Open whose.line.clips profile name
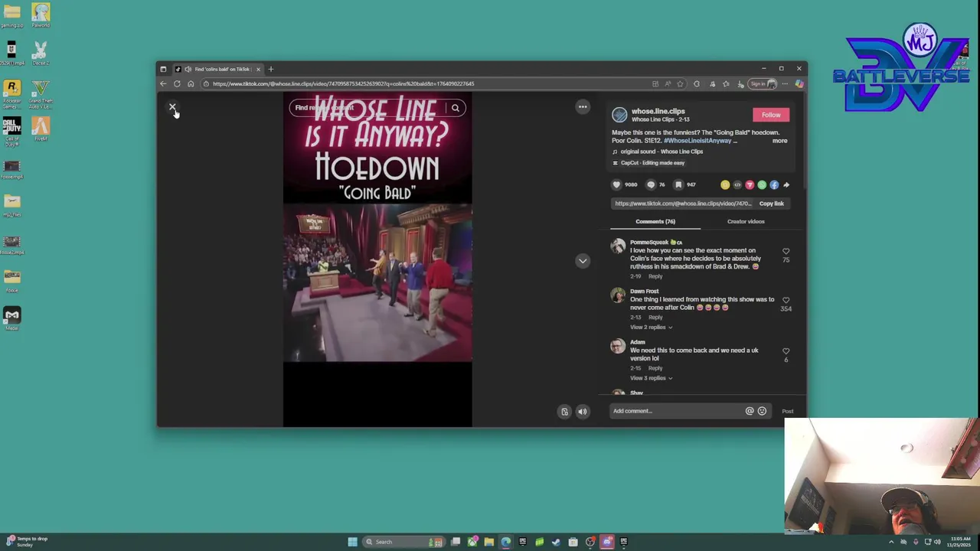The image size is (980, 551). click(658, 111)
